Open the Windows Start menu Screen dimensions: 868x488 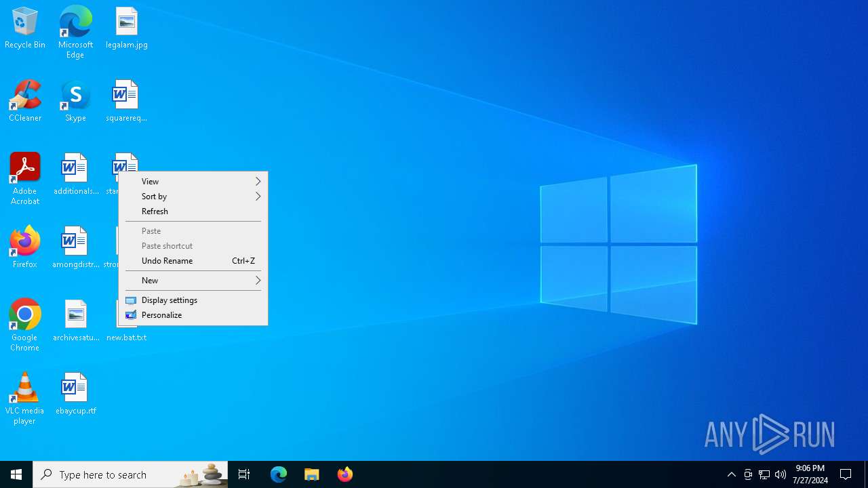pyautogui.click(x=16, y=474)
